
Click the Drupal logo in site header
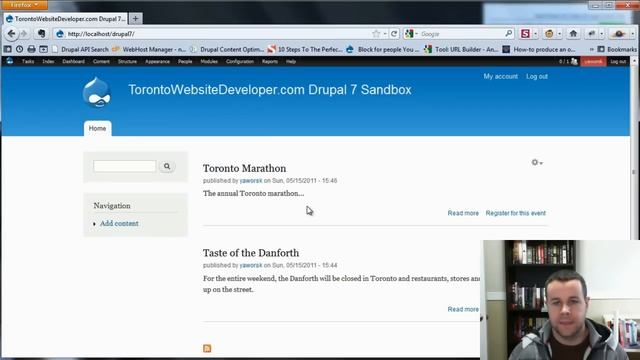(96, 92)
